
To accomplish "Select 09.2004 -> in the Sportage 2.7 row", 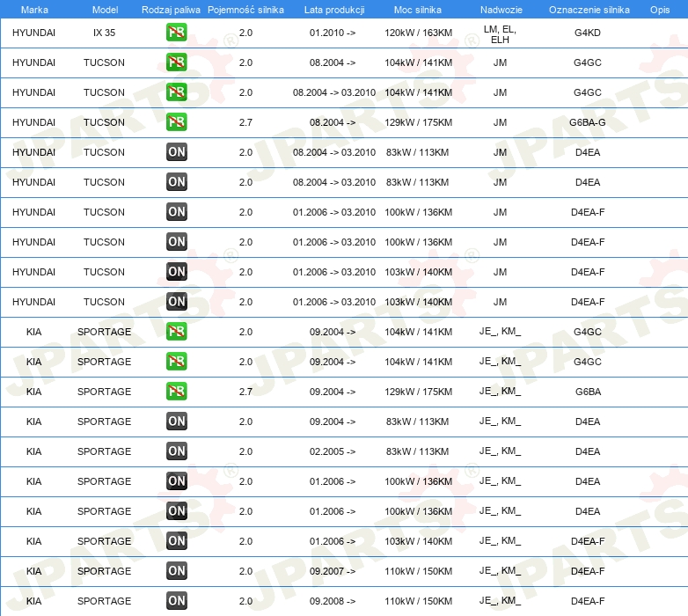I will [333, 392].
